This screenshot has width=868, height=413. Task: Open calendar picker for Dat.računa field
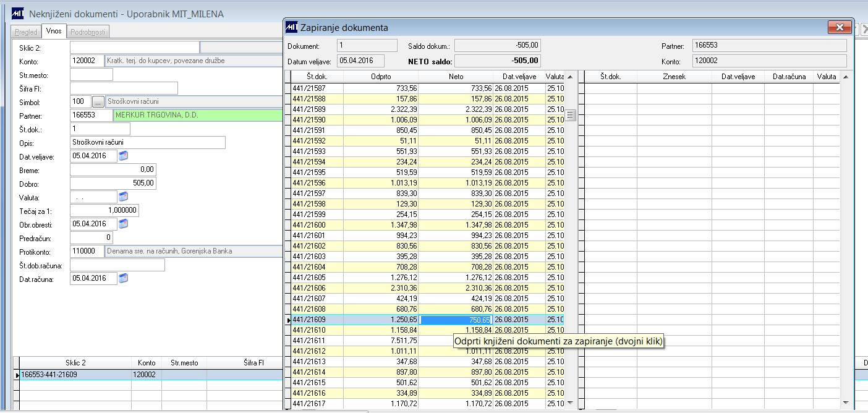[x=122, y=278]
